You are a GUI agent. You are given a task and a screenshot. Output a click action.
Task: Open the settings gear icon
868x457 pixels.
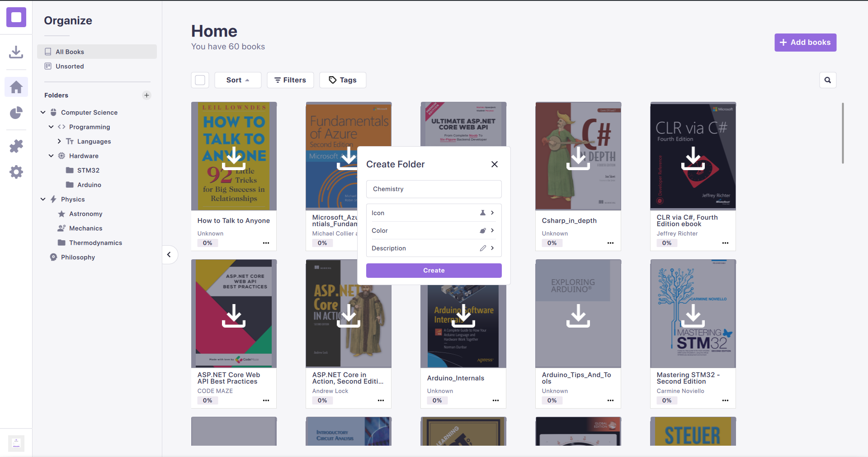[16, 172]
